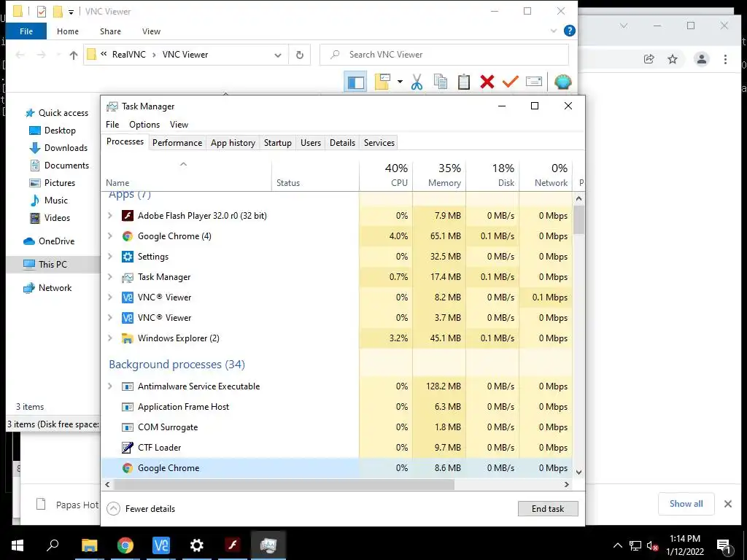Click the Paste clipboard icon in Explorer toolbar
The width and height of the screenshot is (747, 560).
(463, 82)
